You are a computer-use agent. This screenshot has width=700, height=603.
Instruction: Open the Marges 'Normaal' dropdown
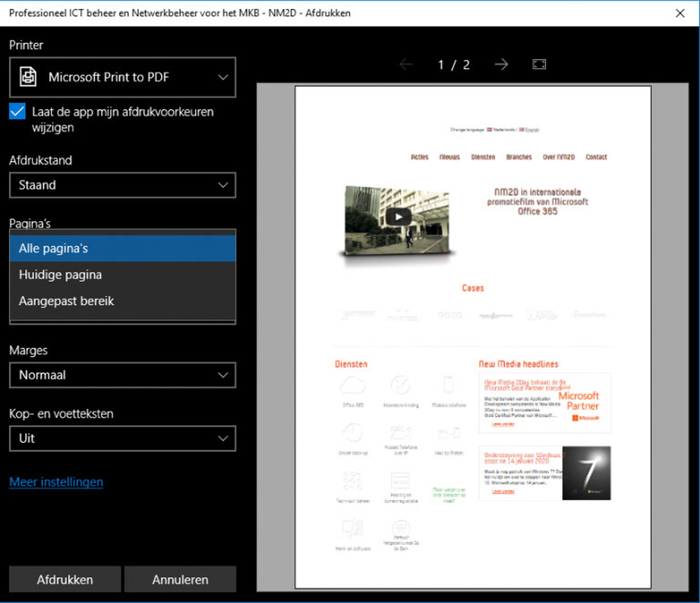pos(123,375)
